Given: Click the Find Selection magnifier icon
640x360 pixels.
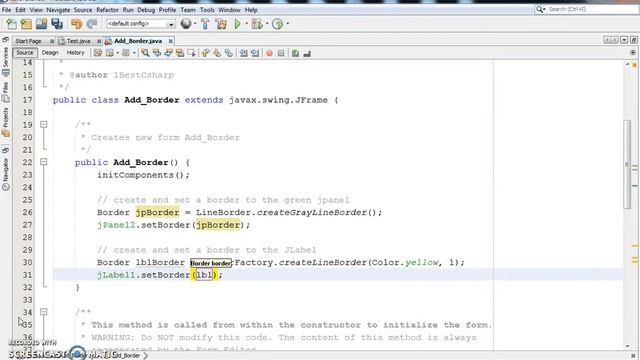Looking at the screenshot, I should click(145, 53).
